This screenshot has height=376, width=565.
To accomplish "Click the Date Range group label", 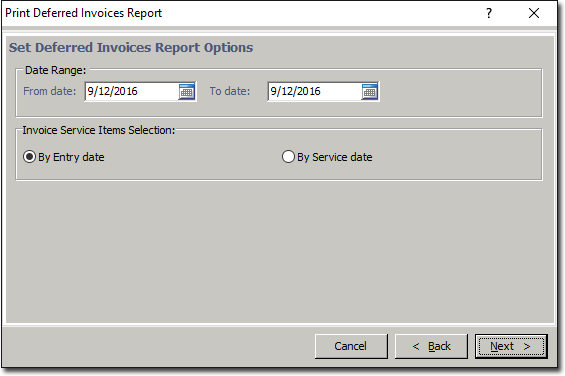I will coord(55,70).
